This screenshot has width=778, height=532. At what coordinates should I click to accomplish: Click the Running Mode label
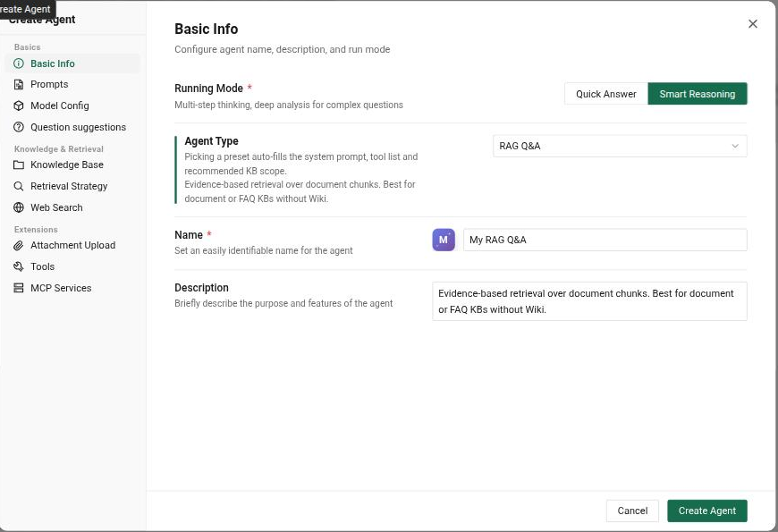pos(208,89)
